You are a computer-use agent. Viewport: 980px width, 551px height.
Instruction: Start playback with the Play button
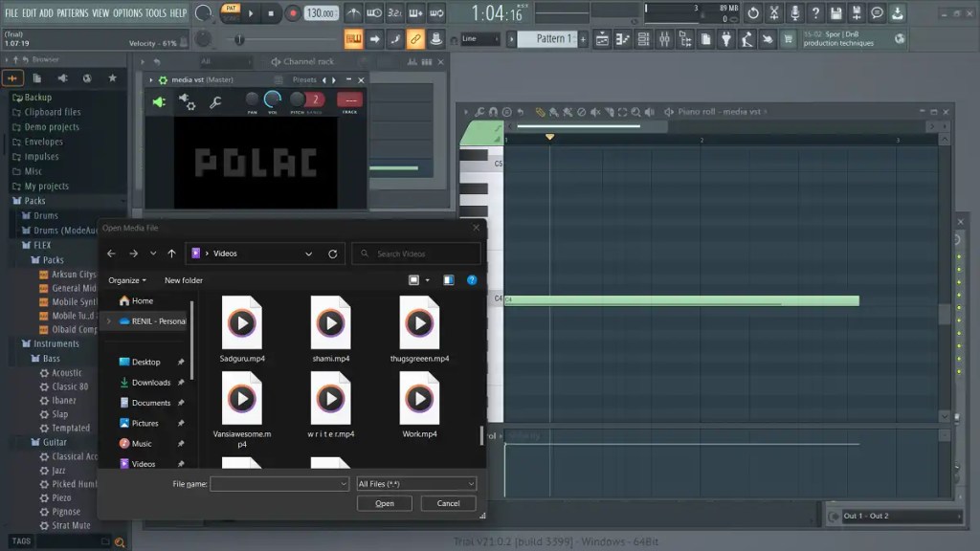coord(251,13)
